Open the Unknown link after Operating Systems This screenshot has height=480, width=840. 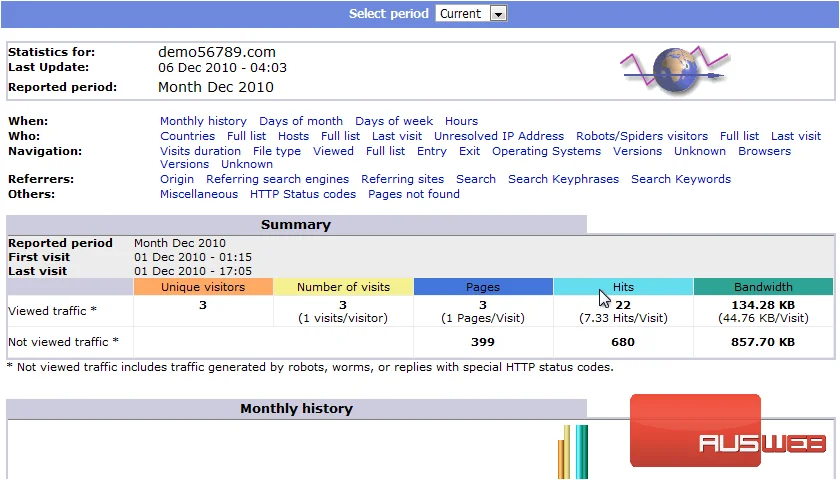click(x=700, y=151)
